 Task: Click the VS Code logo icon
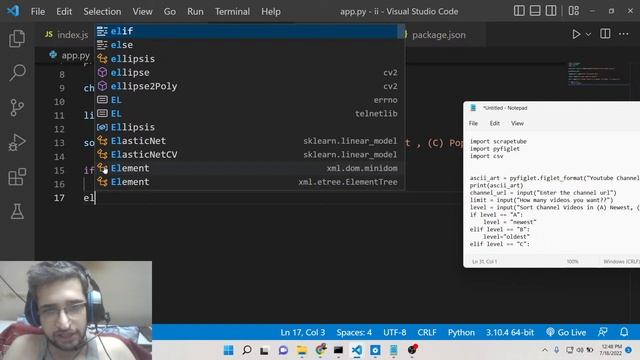(13, 11)
